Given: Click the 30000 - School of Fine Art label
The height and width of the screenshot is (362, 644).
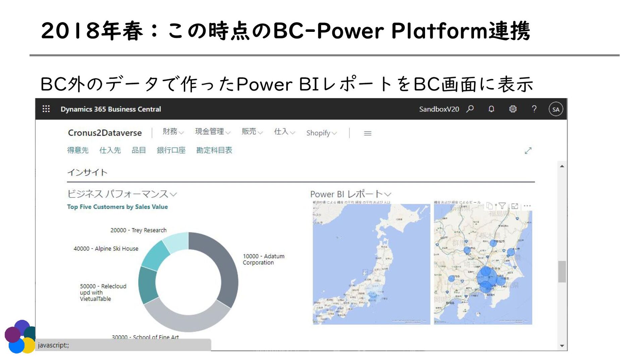Looking at the screenshot, I should 145,337.
